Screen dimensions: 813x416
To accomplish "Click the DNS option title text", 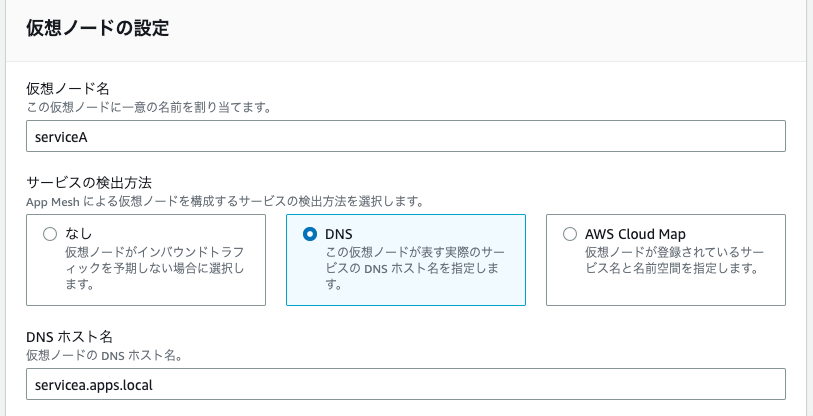I will pyautogui.click(x=339, y=234).
